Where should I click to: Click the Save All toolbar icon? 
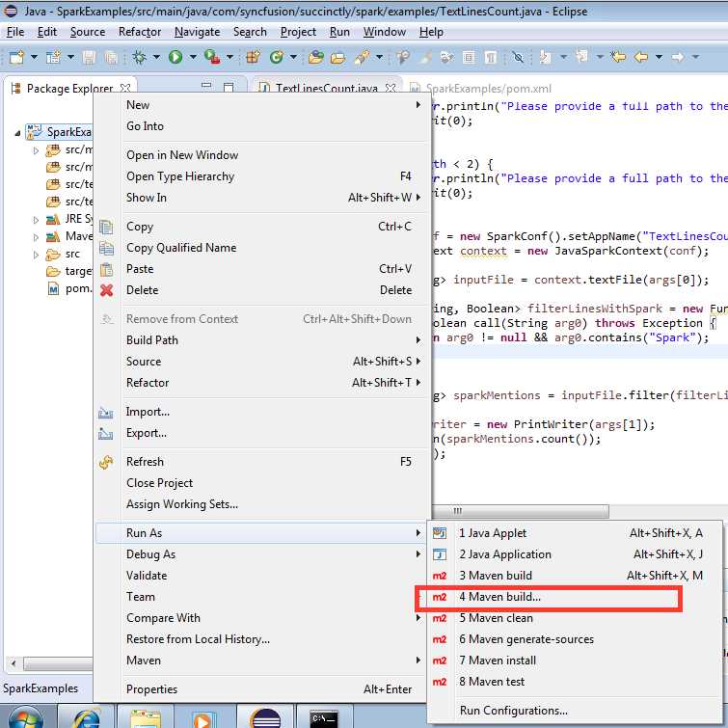pos(111,57)
